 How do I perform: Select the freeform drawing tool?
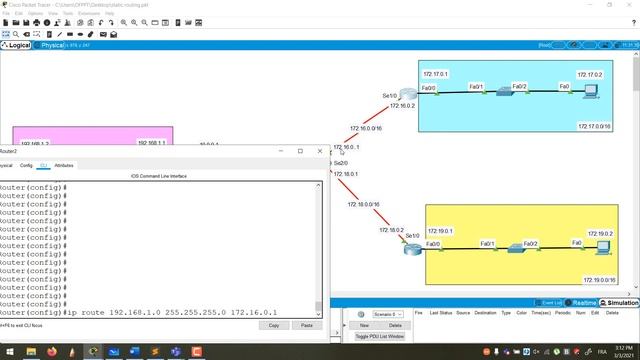[91, 34]
